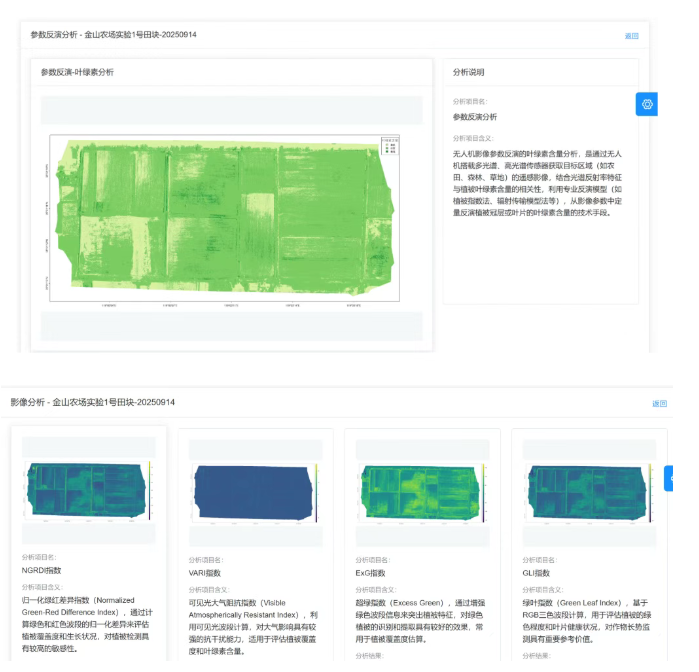Viewport: 699px width, 672px height.
Task: Click 返回 link in 影像分析 header
Action: [659, 404]
